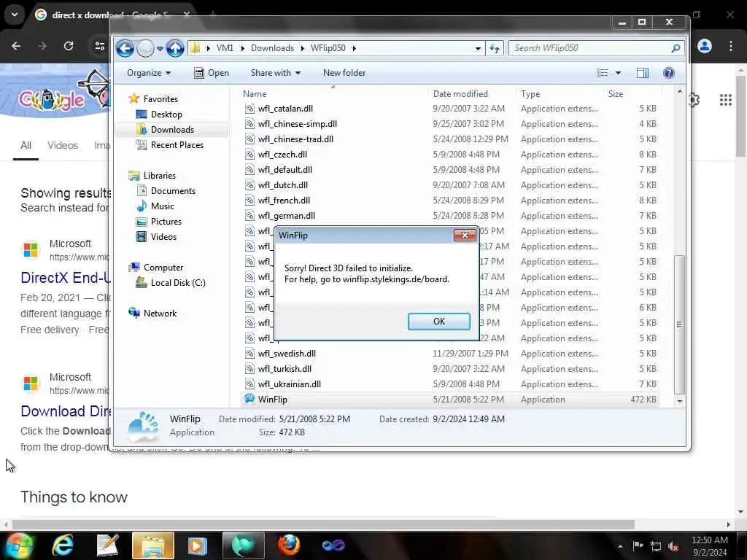Go back in Explorer with the Back arrow

[x=125, y=48]
